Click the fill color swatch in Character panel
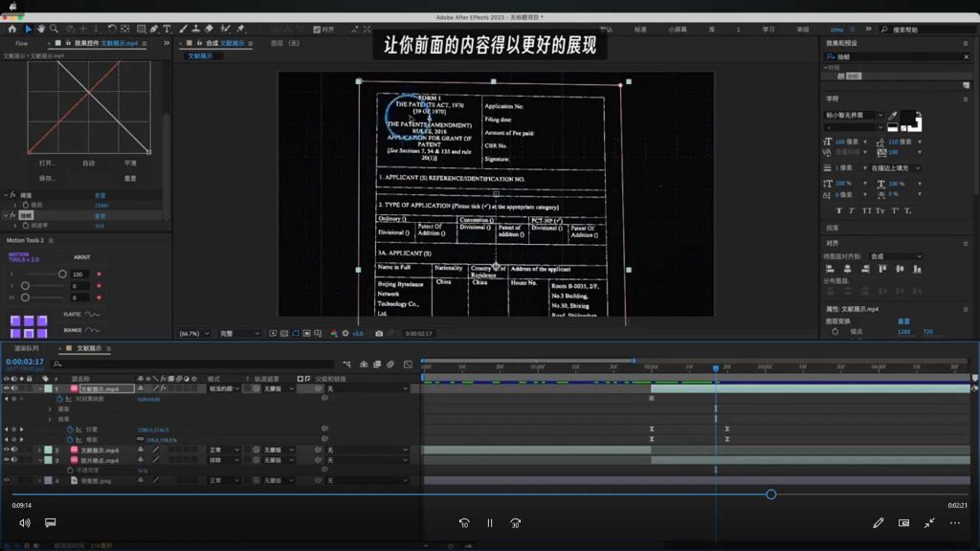This screenshot has width=980, height=551. [908, 118]
